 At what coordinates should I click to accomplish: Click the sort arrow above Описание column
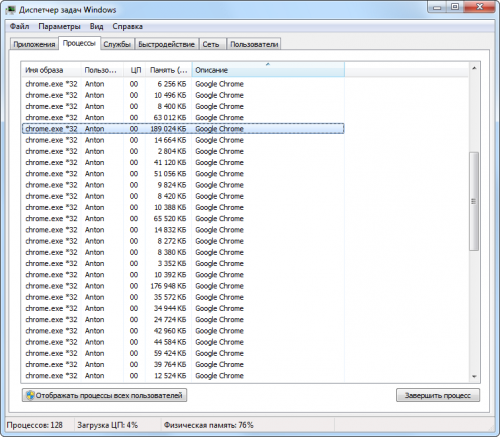point(268,64)
